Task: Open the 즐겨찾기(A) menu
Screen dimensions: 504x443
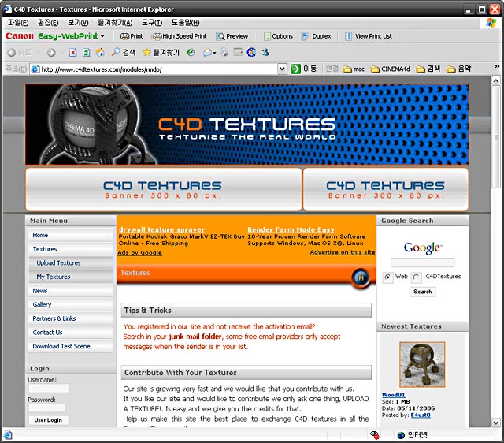Action: (115, 23)
